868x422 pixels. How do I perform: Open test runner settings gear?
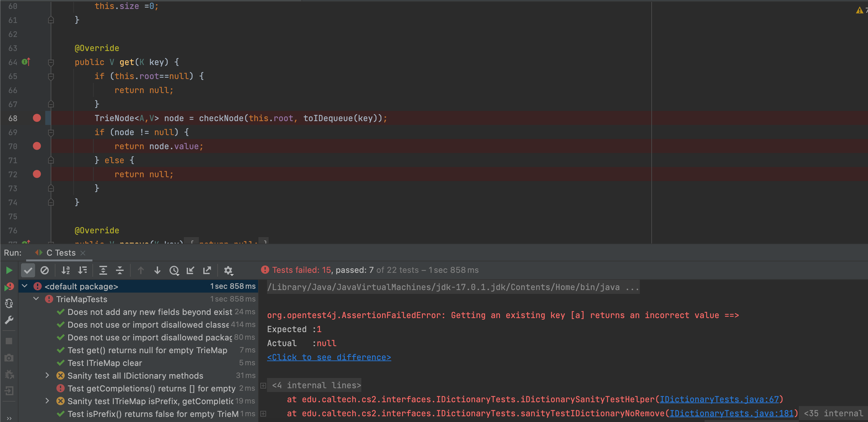point(228,270)
